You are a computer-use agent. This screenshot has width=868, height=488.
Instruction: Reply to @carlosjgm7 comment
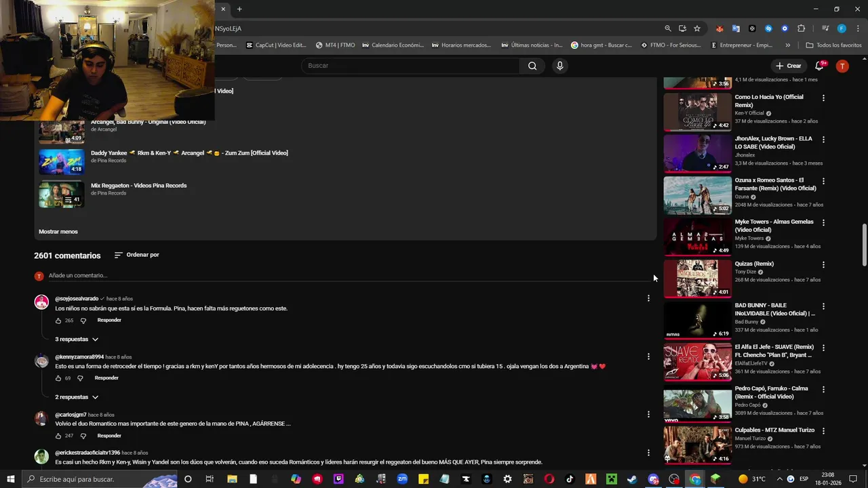pyautogui.click(x=109, y=436)
